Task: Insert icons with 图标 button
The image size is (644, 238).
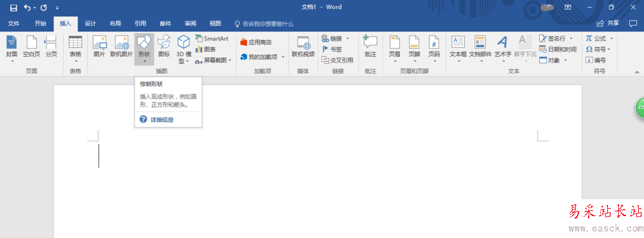Action: pyautogui.click(x=164, y=46)
